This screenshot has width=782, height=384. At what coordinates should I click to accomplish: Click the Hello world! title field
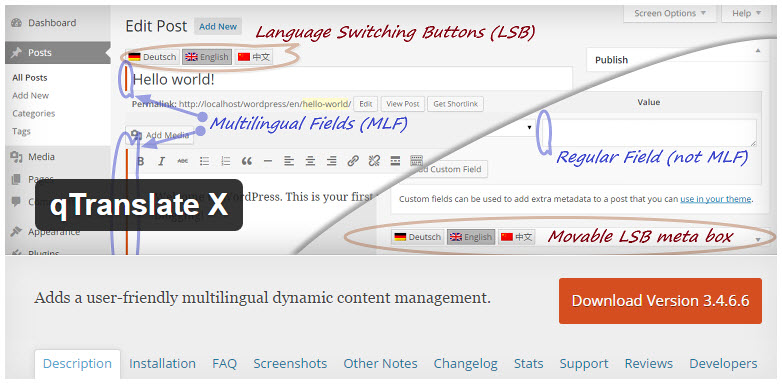tap(348, 79)
